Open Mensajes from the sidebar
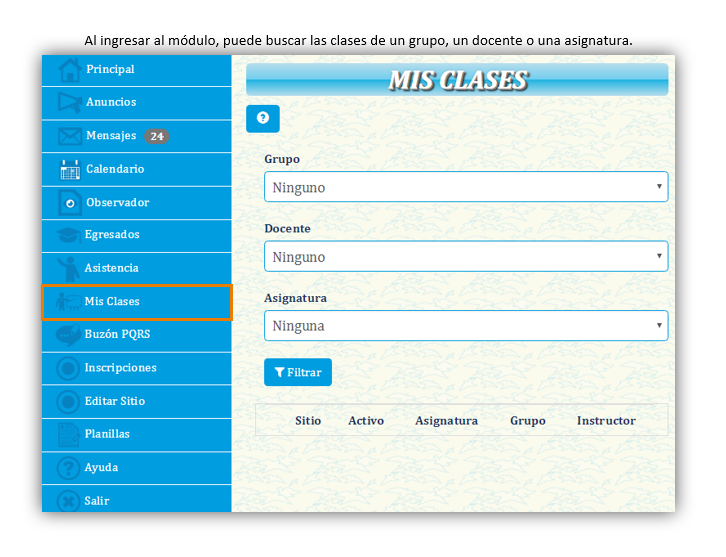This screenshot has width=726, height=557. 137,136
